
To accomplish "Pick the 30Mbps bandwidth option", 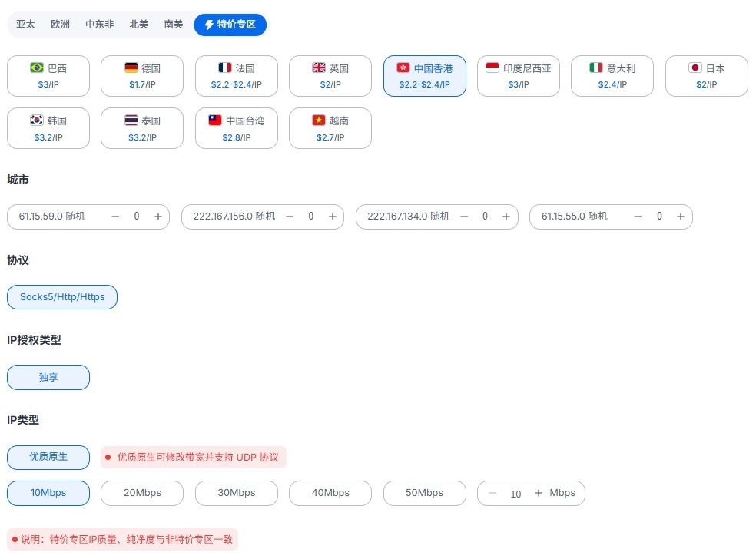I will (237, 493).
